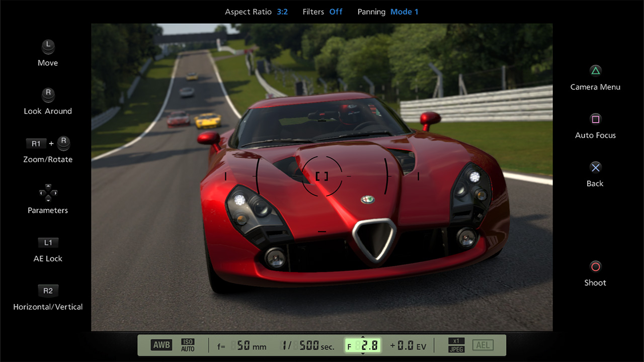Image resolution: width=644 pixels, height=362 pixels.
Task: Click the x1 JPEG format indicator
Action: pos(456,345)
